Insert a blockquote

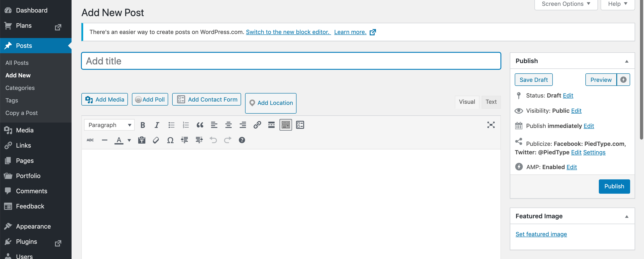coord(200,125)
